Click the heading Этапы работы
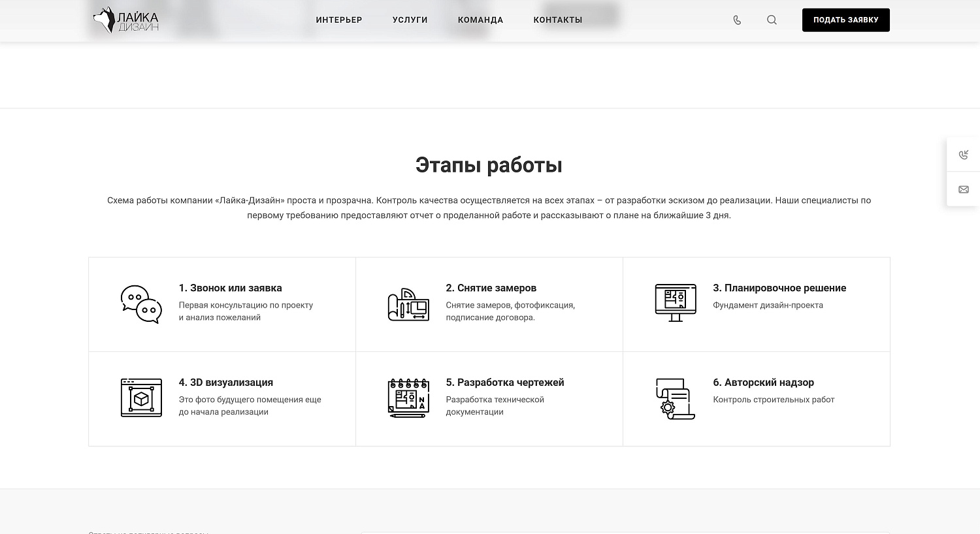Screen dimensions: 980x534 489,165
